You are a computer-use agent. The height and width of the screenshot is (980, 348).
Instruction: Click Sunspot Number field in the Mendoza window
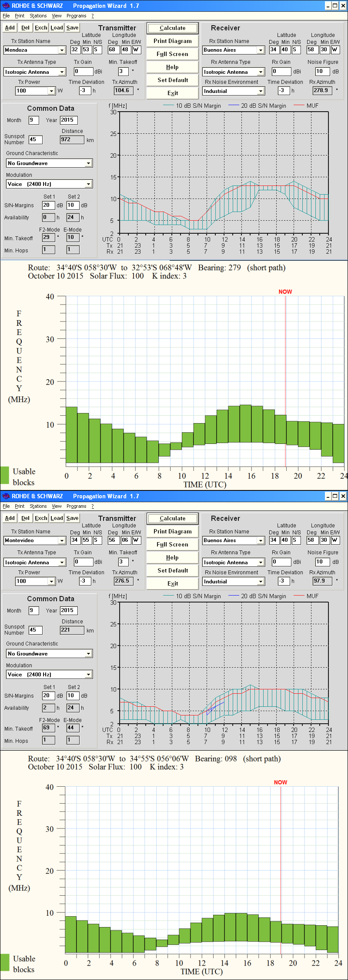[36, 139]
